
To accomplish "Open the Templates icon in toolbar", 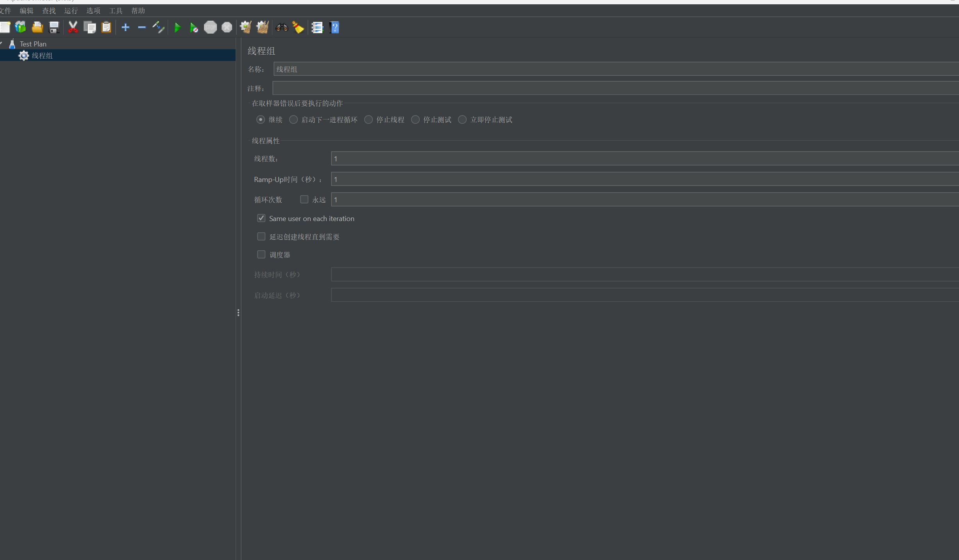I will (x=21, y=27).
